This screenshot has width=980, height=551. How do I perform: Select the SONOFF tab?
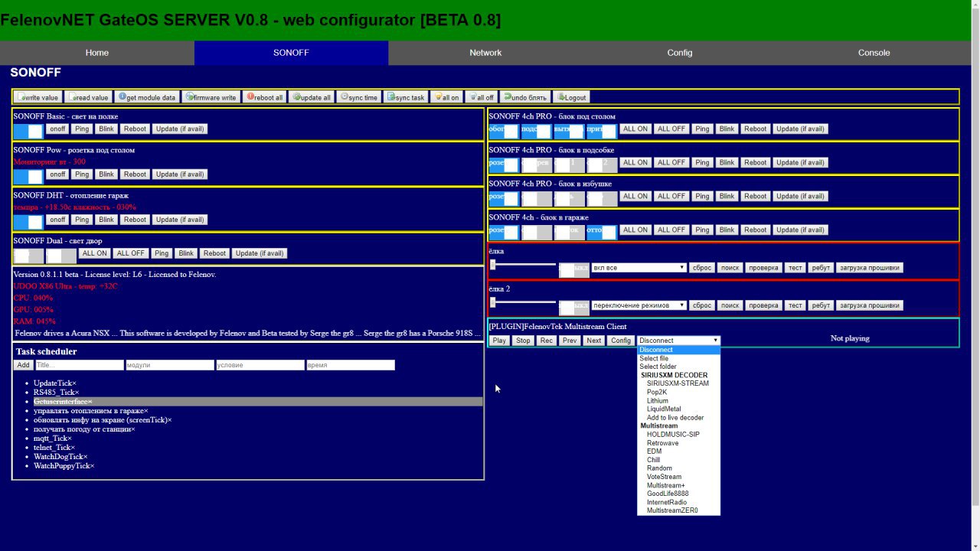[x=291, y=53]
